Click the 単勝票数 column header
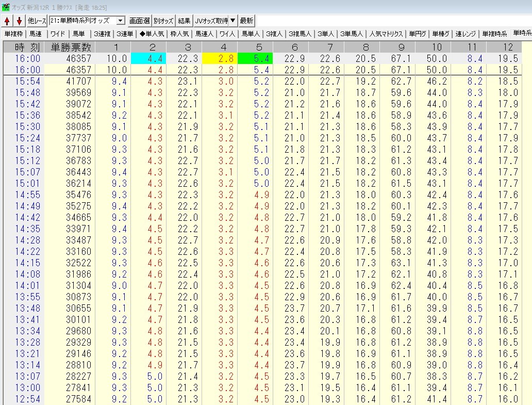The height and width of the screenshot is (405, 532). pyautogui.click(x=71, y=47)
